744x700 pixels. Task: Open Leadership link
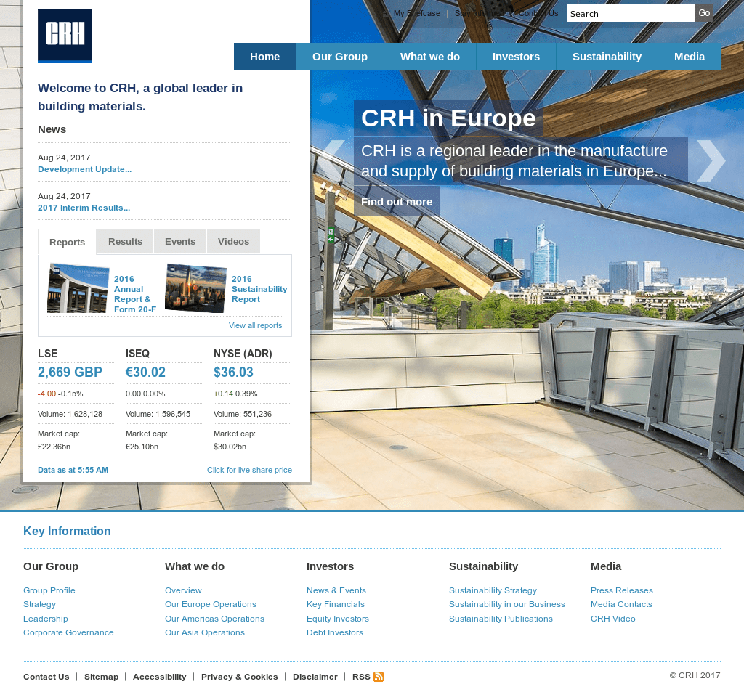pos(46,619)
